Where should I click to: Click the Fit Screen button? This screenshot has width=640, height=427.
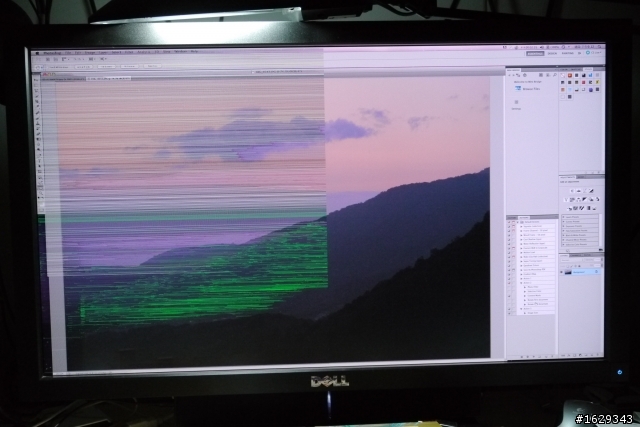click(x=106, y=67)
